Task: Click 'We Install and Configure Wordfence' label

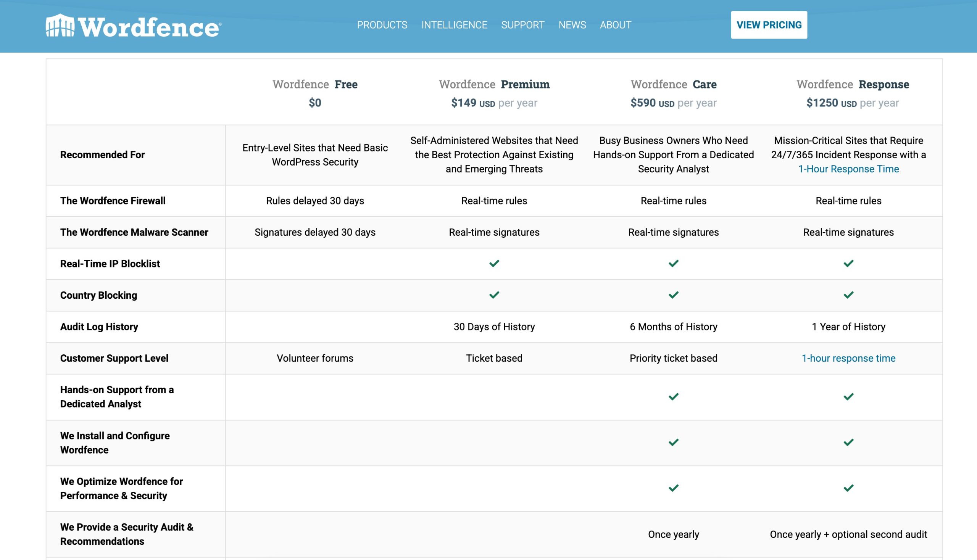Action: 114,443
